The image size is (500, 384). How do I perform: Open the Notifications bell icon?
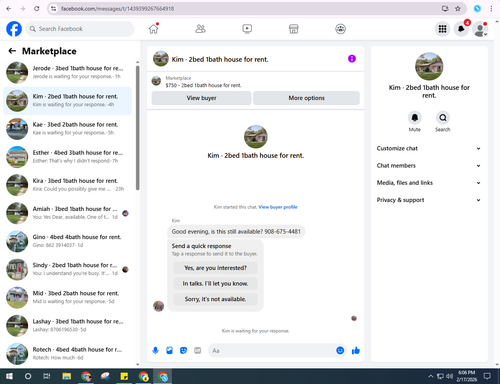[x=461, y=29]
